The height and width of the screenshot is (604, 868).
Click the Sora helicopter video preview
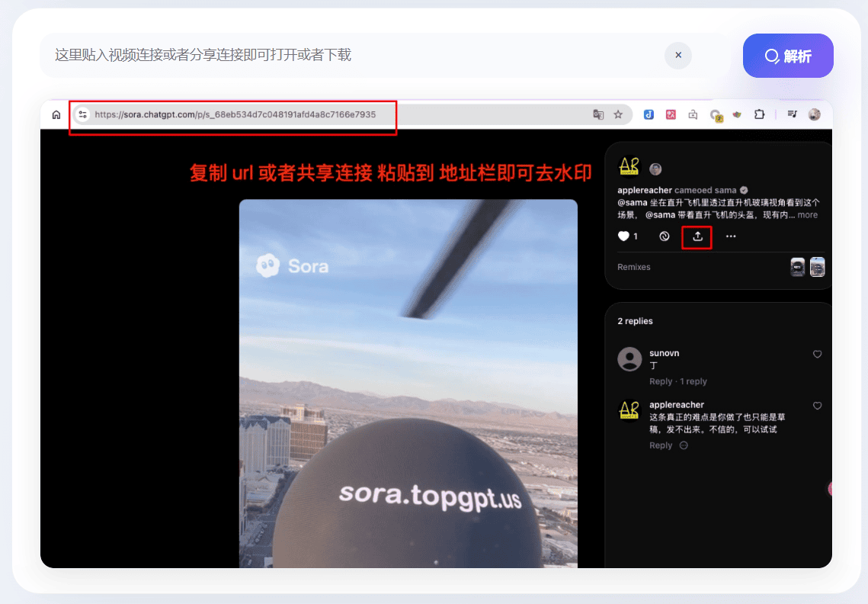(x=408, y=384)
